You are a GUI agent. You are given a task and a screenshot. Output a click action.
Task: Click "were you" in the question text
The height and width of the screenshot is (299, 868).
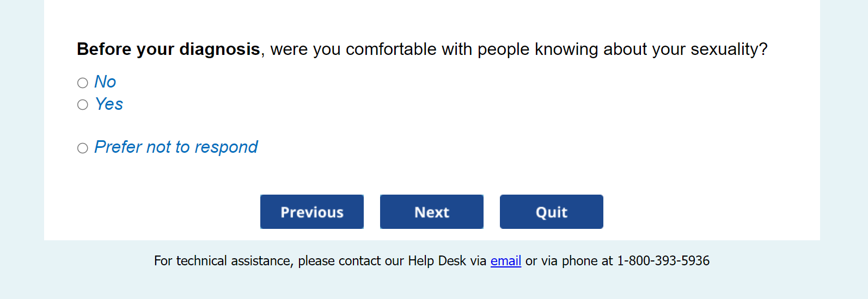[305, 49]
